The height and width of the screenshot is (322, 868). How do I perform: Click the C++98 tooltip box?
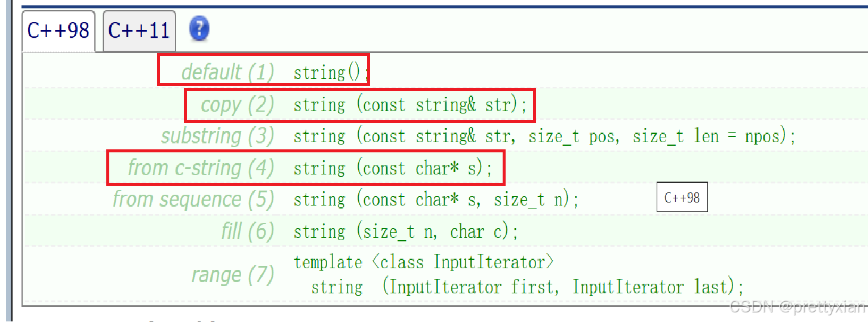[682, 197]
